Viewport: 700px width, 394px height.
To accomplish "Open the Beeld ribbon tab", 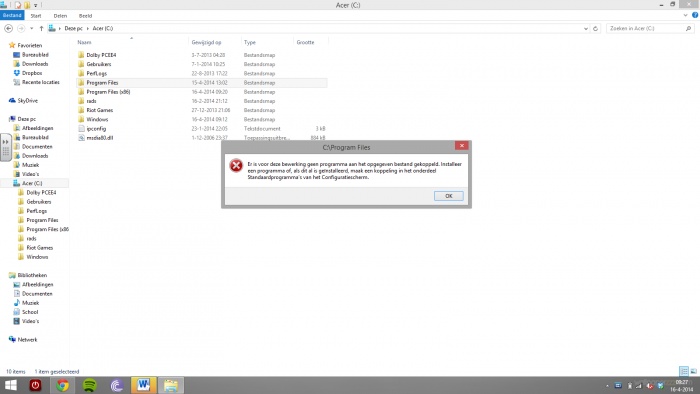I will pos(85,16).
